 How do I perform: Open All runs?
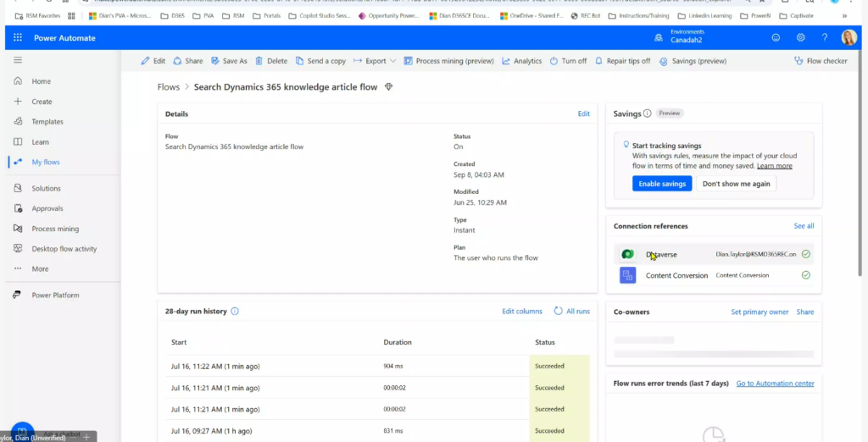tap(572, 312)
